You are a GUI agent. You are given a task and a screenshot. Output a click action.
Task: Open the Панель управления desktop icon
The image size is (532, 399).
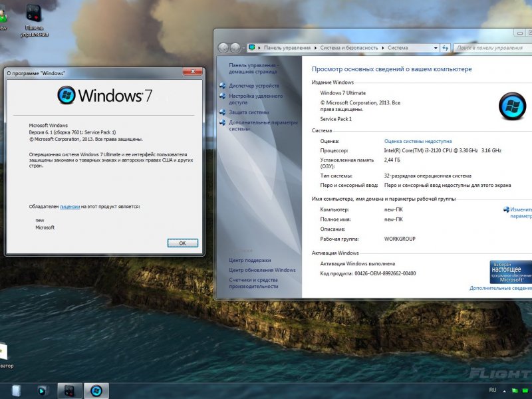pyautogui.click(x=35, y=21)
